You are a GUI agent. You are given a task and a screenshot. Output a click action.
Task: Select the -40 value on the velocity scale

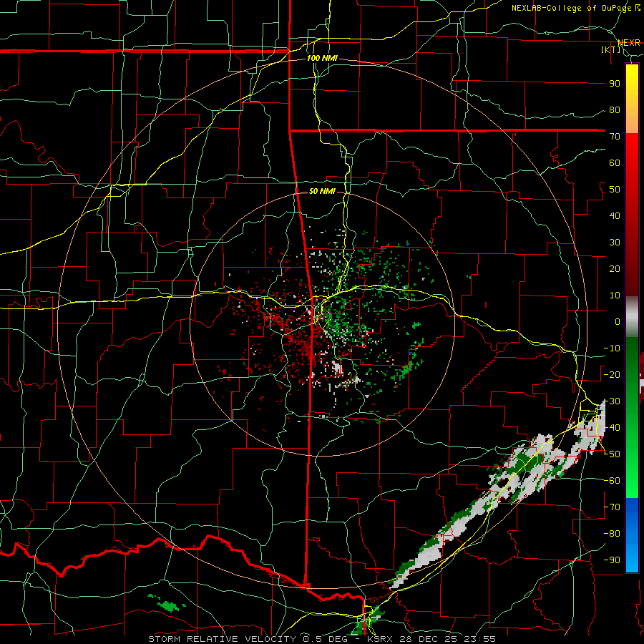tap(612, 428)
